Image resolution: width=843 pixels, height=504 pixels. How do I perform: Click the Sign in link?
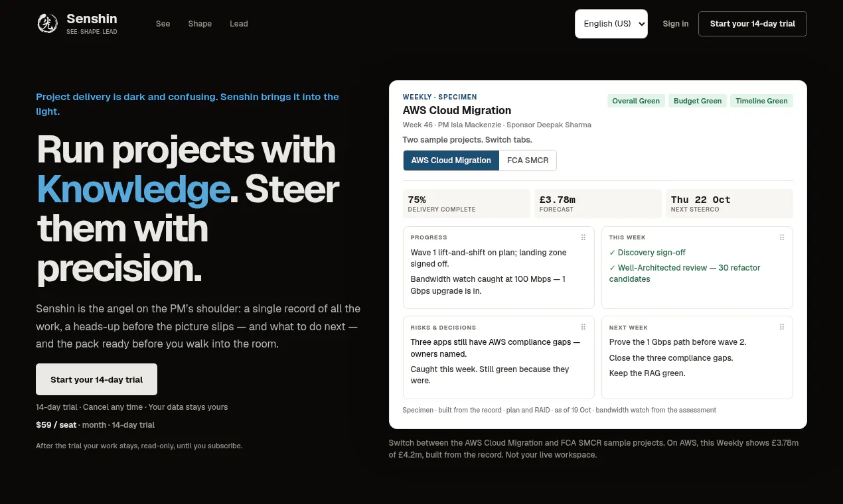[x=676, y=24]
